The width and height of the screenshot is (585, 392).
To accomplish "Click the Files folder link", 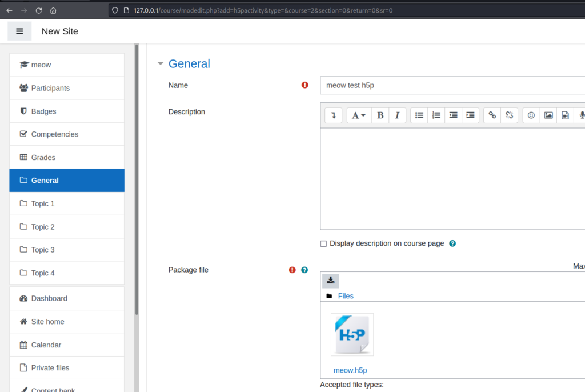I will 346,296.
